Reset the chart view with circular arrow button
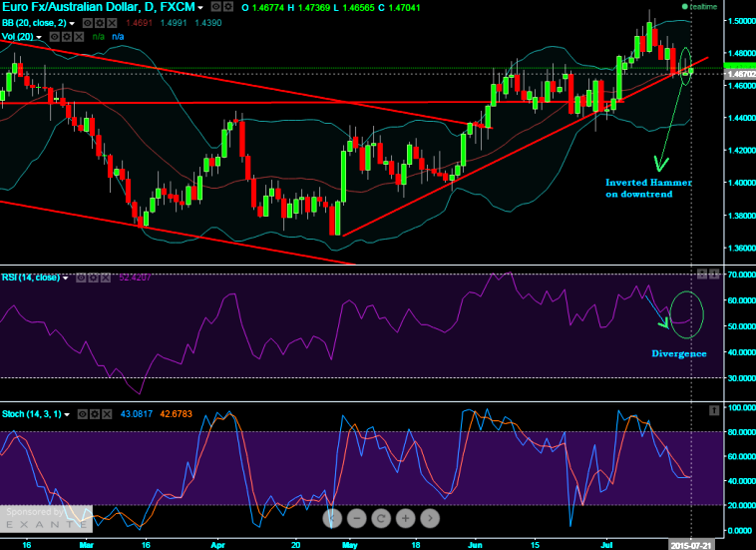 [x=381, y=518]
